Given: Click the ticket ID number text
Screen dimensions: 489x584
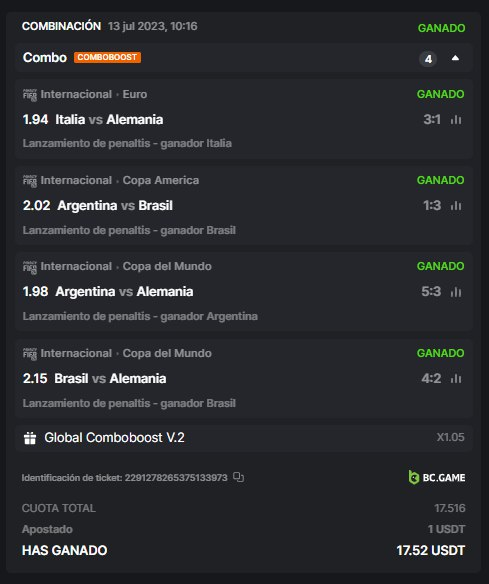Looking at the screenshot, I should point(176,477).
